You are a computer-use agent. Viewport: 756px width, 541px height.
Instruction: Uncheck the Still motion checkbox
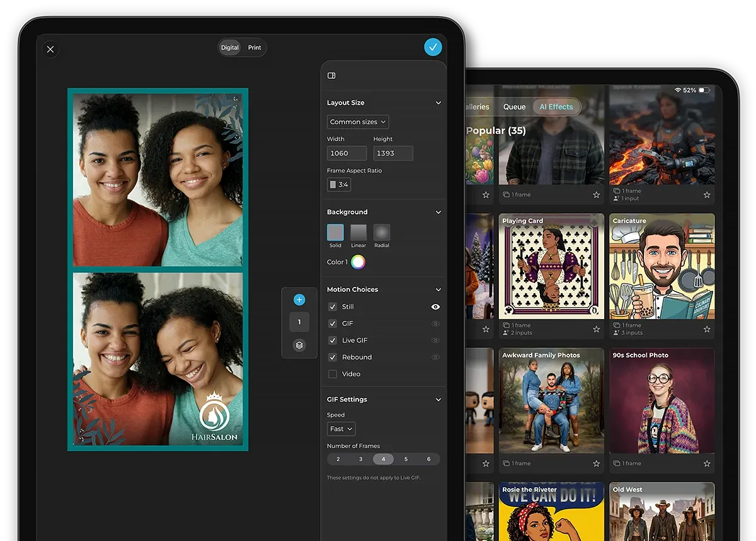[x=333, y=306]
